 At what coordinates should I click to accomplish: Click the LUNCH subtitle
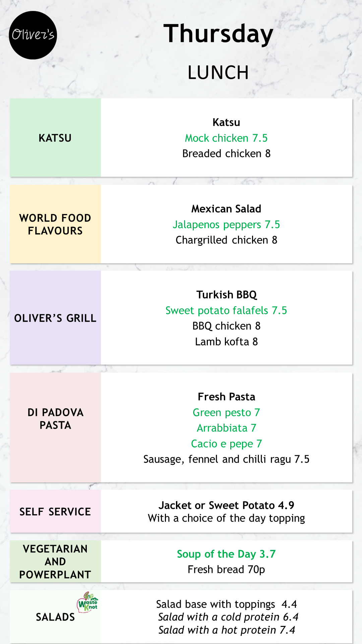tap(218, 72)
